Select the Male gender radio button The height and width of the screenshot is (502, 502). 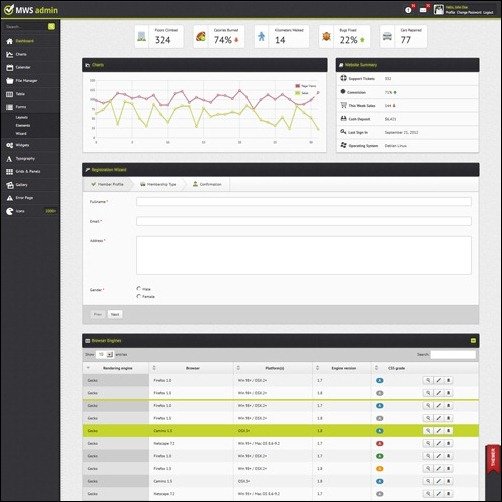coord(139,288)
